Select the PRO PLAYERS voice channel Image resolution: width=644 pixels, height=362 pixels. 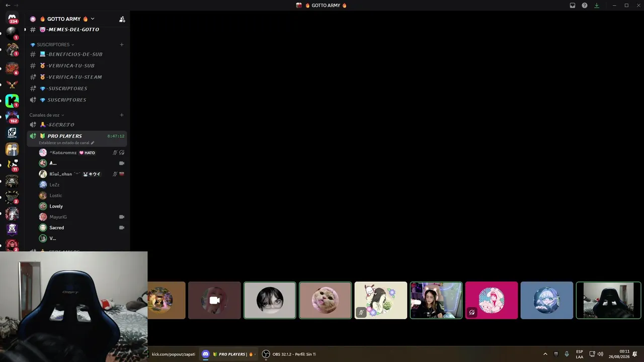(x=64, y=136)
